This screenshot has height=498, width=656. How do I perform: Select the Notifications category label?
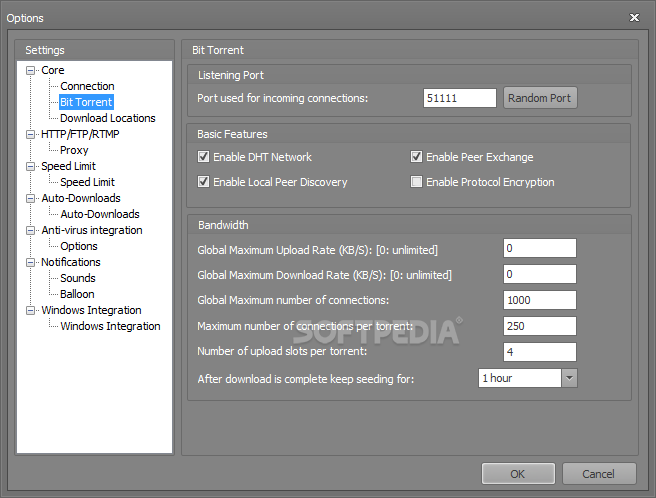click(71, 262)
